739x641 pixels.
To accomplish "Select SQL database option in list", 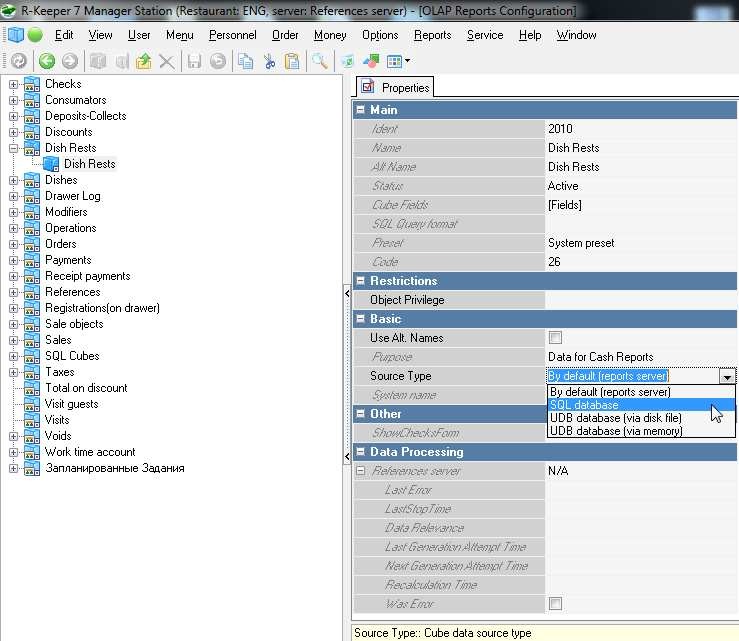I will click(584, 405).
